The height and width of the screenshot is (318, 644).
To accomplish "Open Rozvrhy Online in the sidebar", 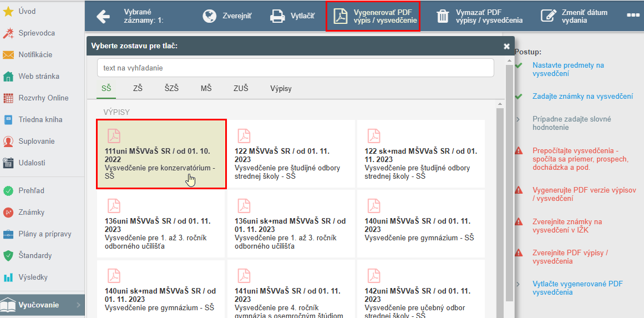I will (42, 98).
